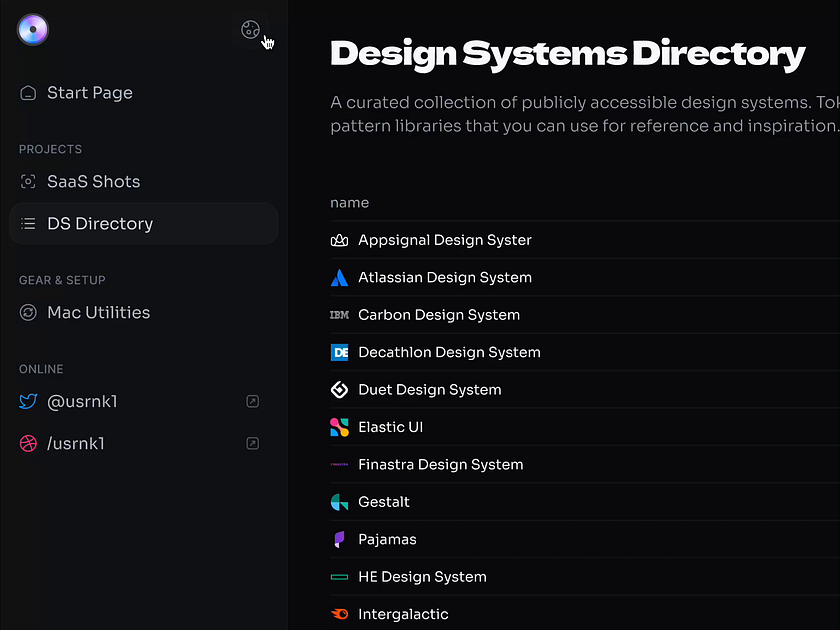Click the Pajamas purple logo icon

point(339,539)
